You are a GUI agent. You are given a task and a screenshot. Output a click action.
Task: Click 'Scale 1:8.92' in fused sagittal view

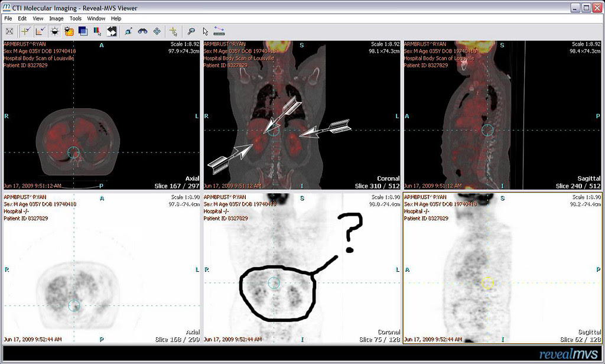click(586, 44)
